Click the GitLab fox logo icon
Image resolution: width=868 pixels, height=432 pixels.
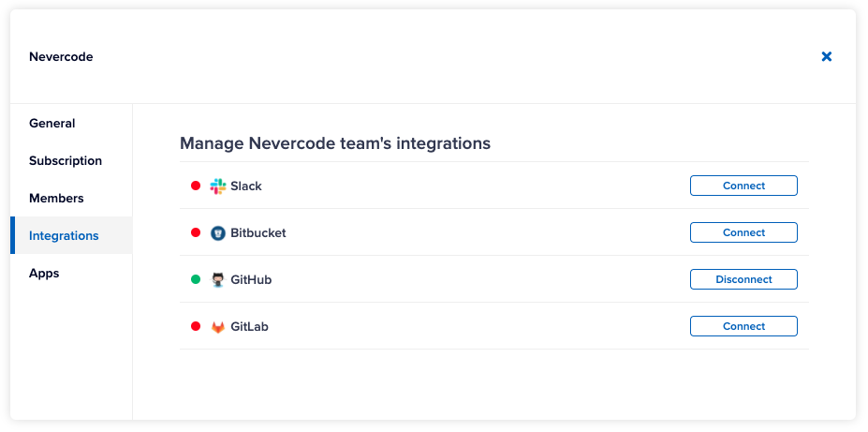point(218,327)
